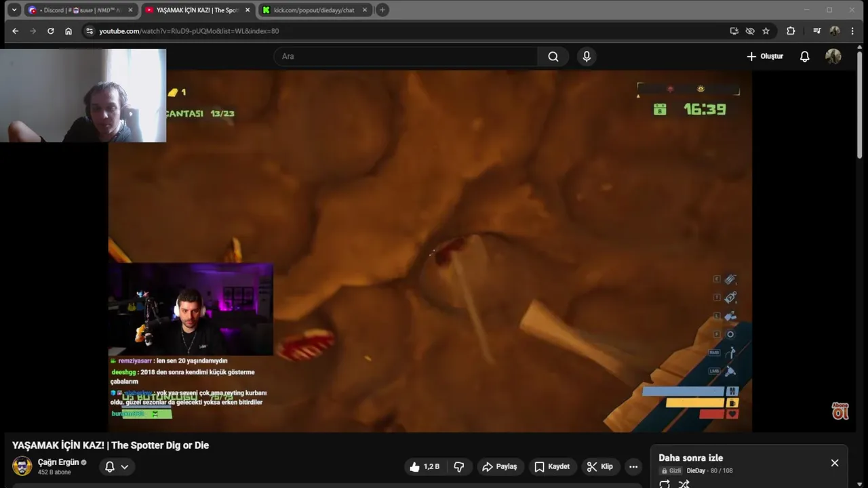This screenshot has width=868, height=488.
Task: Dislike this video
Action: pyautogui.click(x=459, y=466)
